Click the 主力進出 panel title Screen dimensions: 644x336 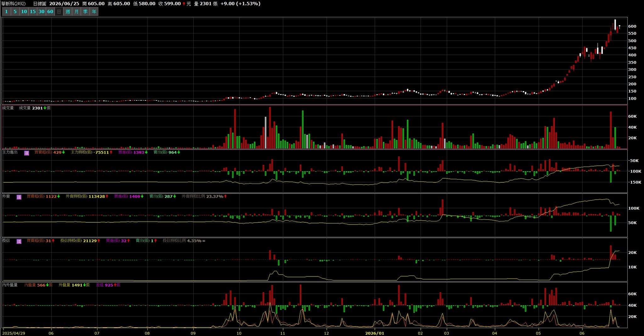coord(10,152)
